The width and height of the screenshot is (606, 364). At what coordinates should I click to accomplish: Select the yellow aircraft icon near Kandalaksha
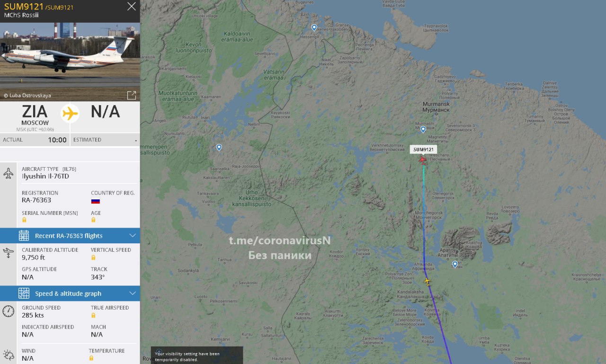point(427,282)
